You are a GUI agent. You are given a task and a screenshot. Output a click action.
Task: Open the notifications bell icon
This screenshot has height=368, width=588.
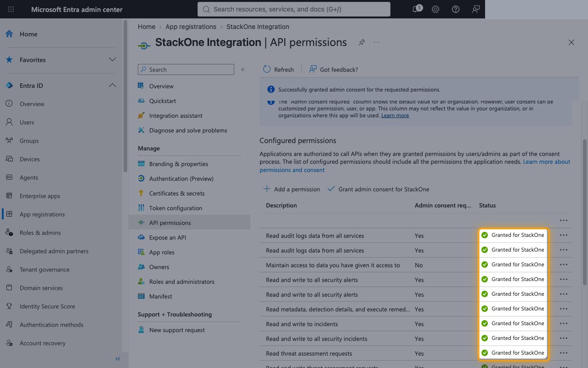tap(416, 9)
